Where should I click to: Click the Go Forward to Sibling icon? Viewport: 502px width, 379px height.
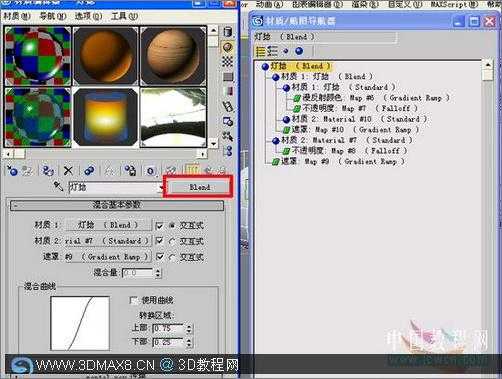pyautogui.click(x=221, y=170)
